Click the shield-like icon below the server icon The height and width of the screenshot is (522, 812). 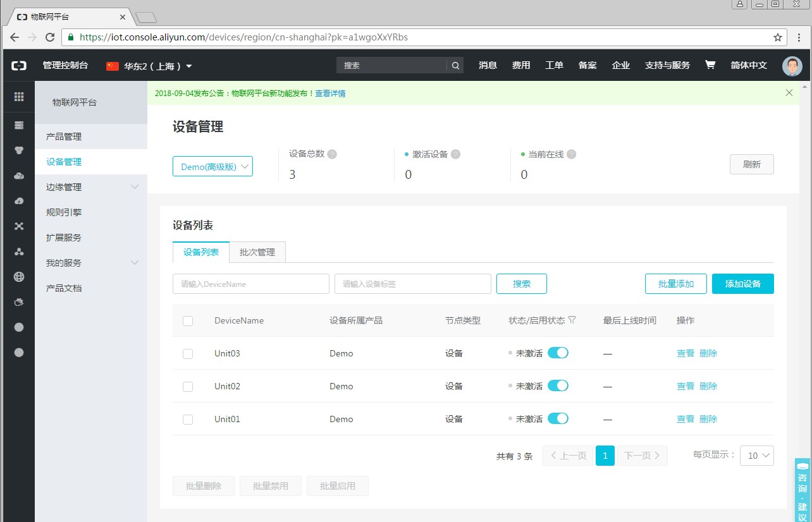(19, 150)
